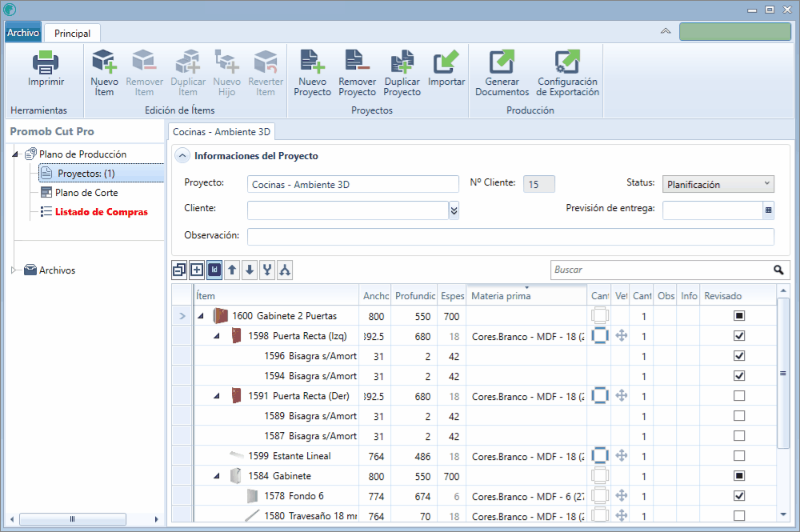Check Revisado for 1599 Estante Lineal
Image resolution: width=800 pixels, height=532 pixels.
pyautogui.click(x=738, y=455)
